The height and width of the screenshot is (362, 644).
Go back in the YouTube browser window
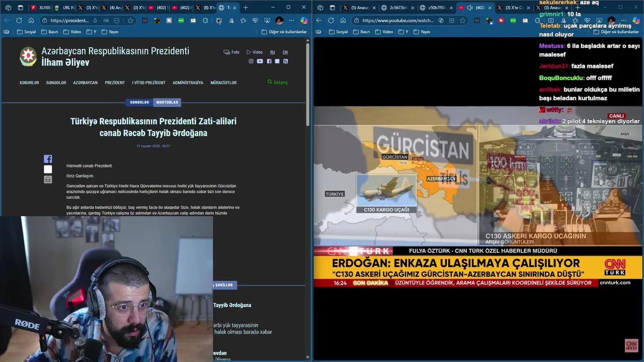tap(319, 20)
